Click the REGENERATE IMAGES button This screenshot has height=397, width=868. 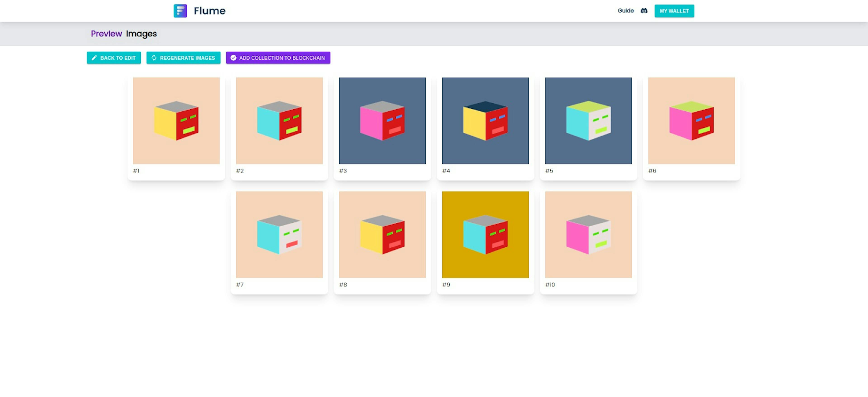184,58
